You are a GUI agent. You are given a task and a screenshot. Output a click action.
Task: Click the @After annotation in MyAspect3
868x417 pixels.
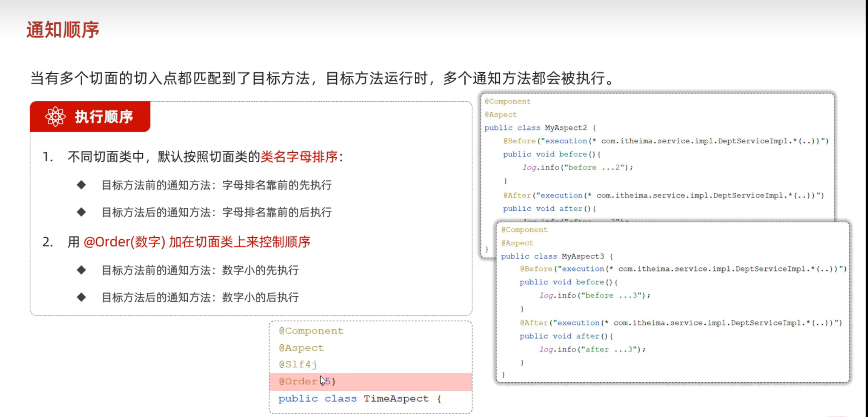pos(533,323)
